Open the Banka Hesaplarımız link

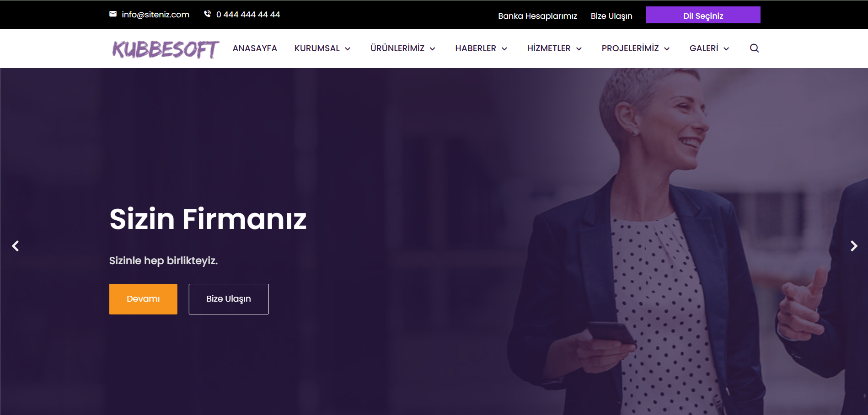(x=537, y=16)
